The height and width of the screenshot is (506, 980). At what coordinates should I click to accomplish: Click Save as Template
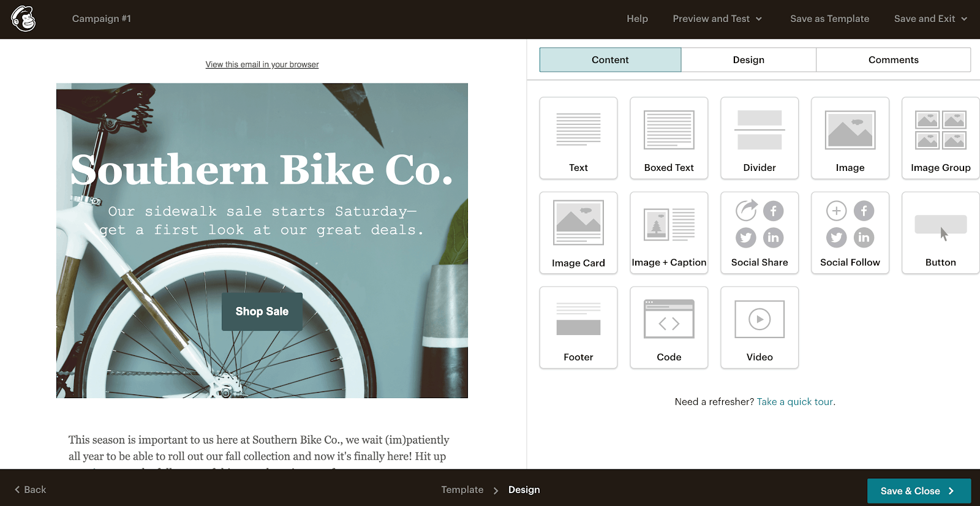829,19
